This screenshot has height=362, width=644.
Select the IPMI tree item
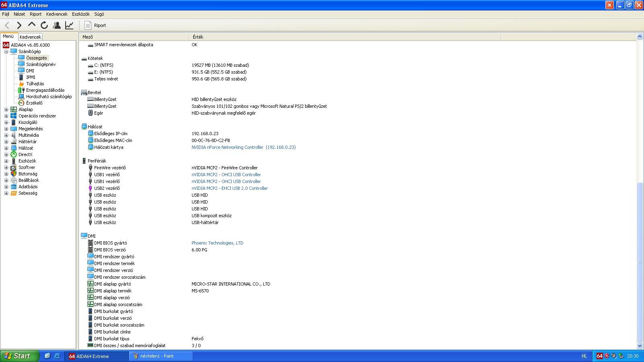tap(31, 77)
